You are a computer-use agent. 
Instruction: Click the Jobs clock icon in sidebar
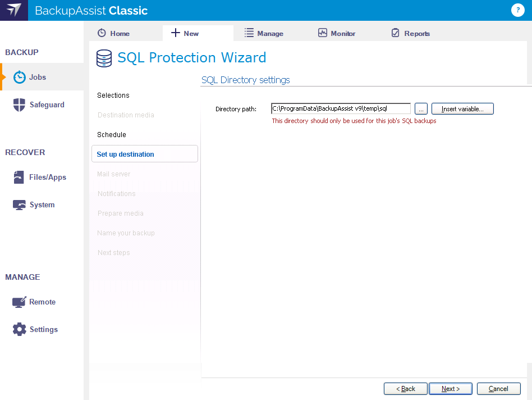(x=19, y=77)
